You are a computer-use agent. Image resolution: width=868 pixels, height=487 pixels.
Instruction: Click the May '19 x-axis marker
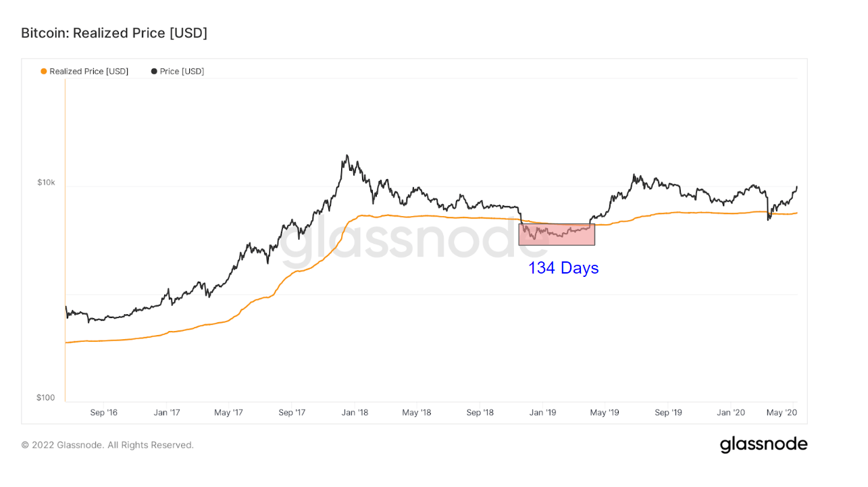click(x=604, y=413)
